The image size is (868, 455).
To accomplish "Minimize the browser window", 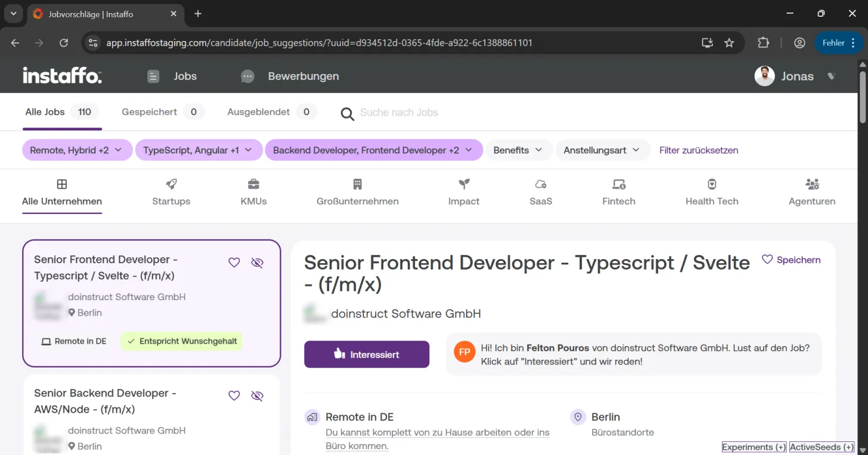I will pyautogui.click(x=789, y=14).
